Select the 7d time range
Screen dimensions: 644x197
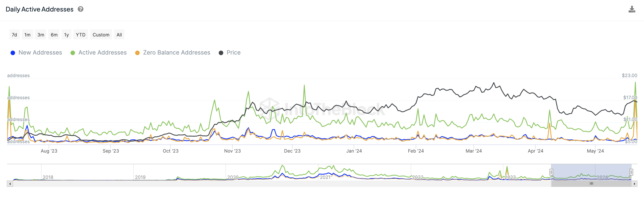14,35
